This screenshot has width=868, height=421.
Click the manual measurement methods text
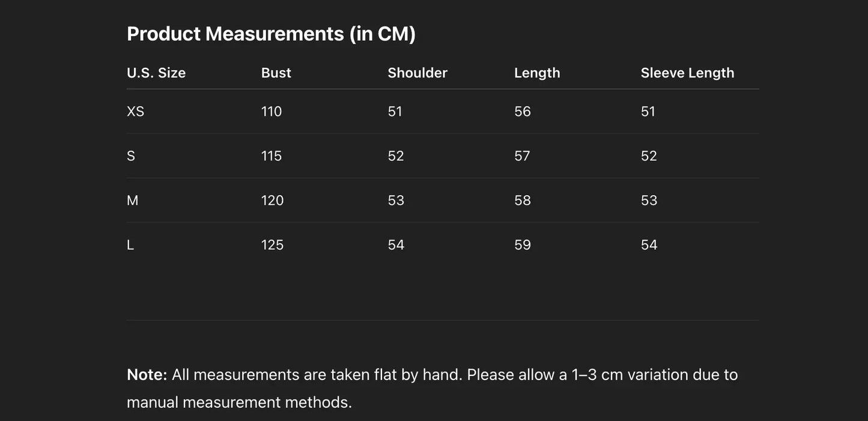(239, 402)
